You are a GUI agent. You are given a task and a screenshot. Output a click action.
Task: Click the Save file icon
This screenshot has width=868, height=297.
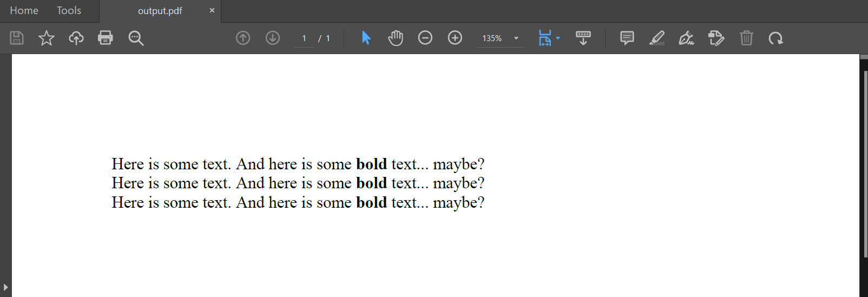(17, 38)
